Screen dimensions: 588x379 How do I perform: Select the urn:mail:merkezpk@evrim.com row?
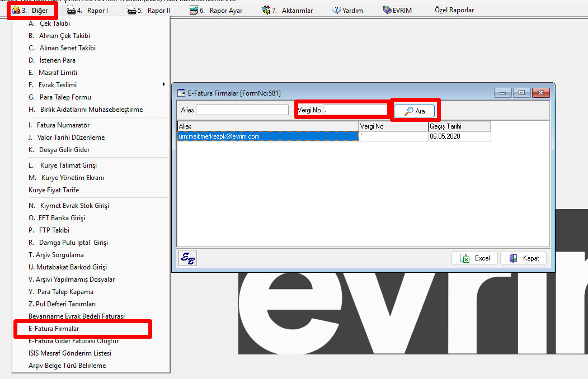pyautogui.click(x=268, y=136)
